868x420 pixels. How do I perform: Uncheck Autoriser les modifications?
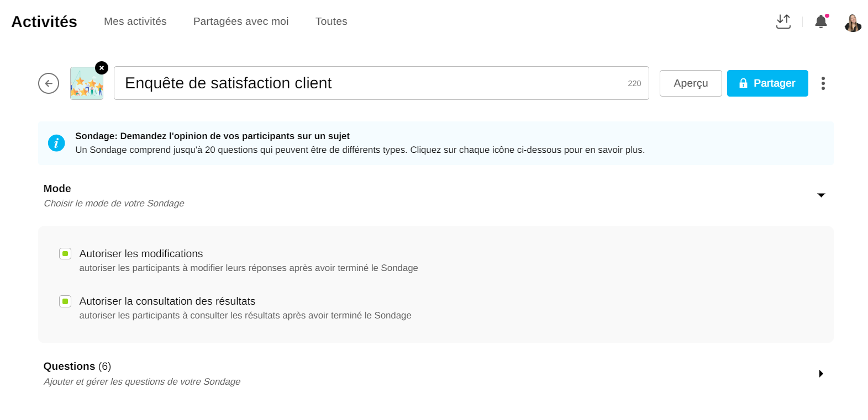(65, 254)
